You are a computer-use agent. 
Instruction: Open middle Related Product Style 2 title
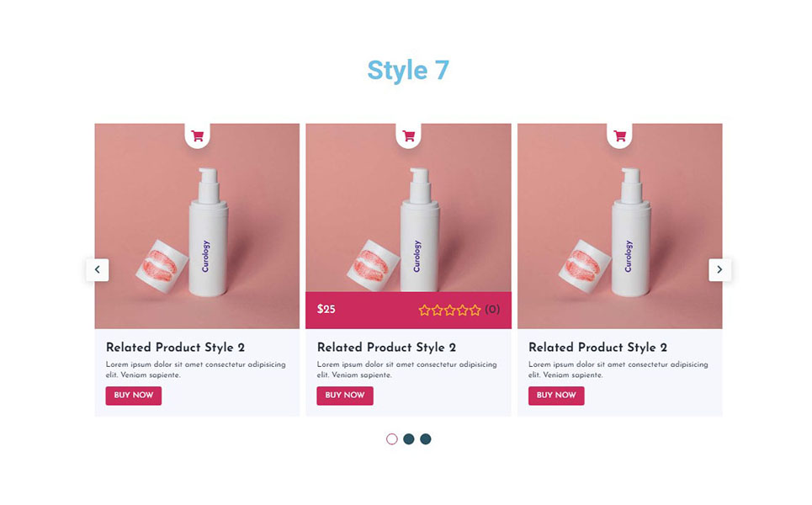pos(387,348)
